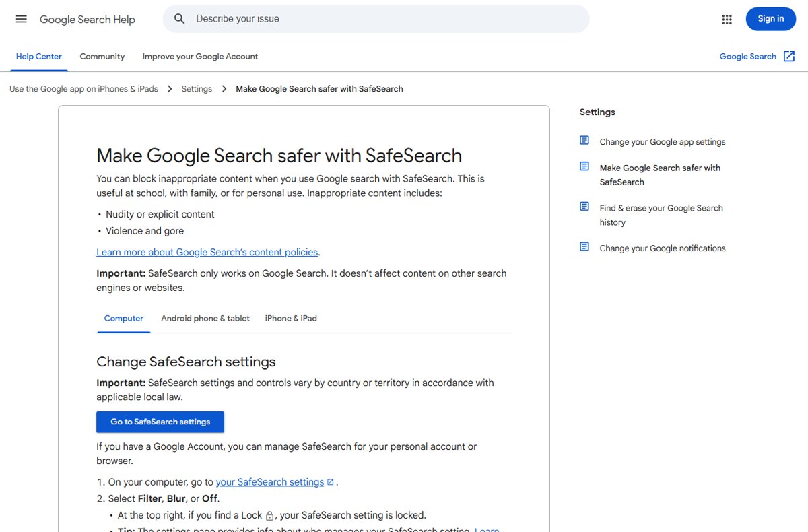Screen dimensions: 808x532
Task: Open the Community tab
Action: tap(102, 57)
